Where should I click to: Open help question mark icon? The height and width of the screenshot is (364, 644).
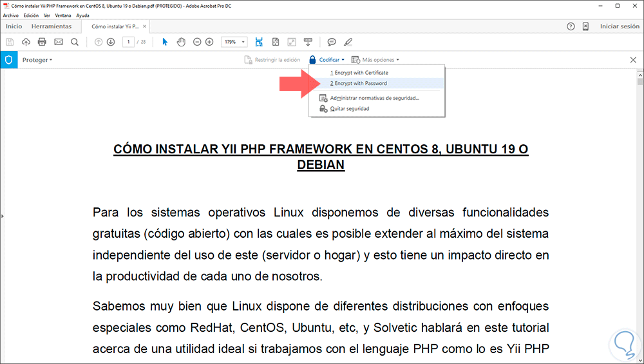click(571, 26)
